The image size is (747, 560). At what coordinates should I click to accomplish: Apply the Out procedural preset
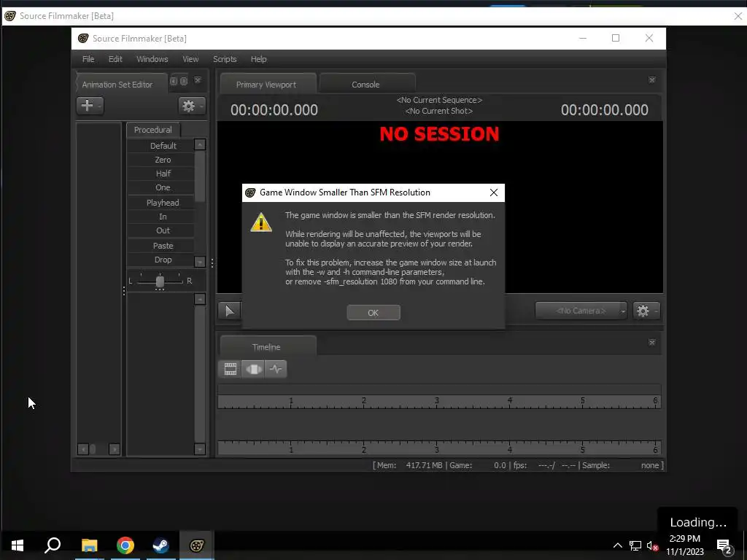tap(163, 230)
